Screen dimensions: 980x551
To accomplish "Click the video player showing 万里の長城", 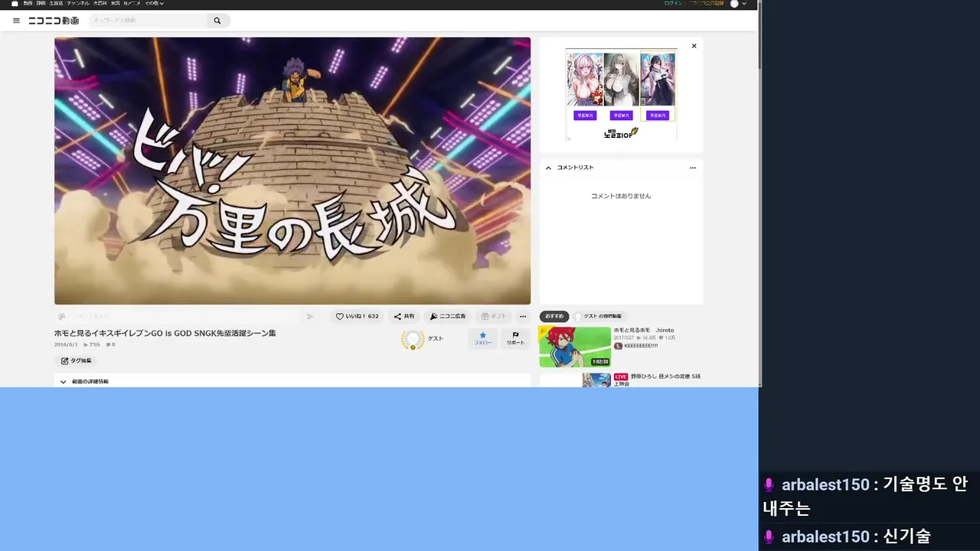I will click(292, 171).
